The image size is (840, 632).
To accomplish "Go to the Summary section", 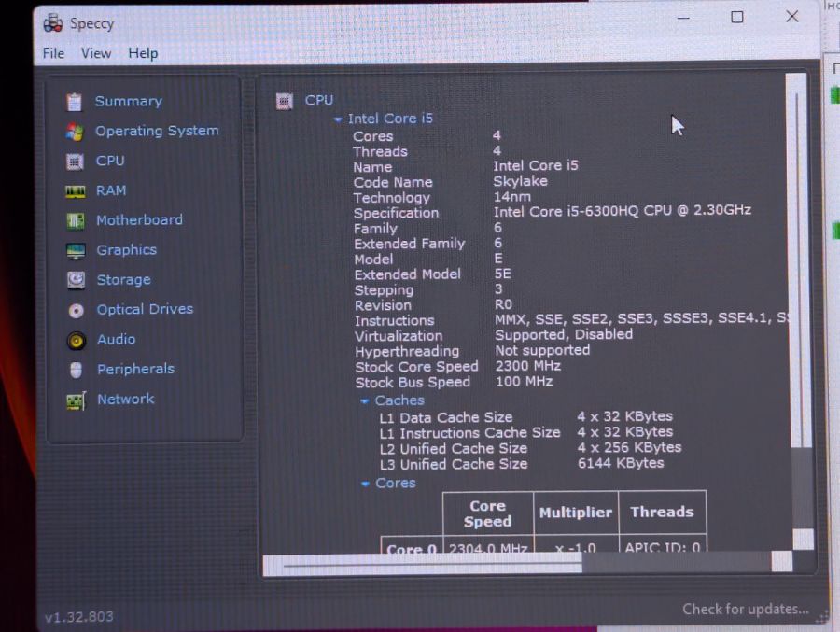I will pos(129,102).
